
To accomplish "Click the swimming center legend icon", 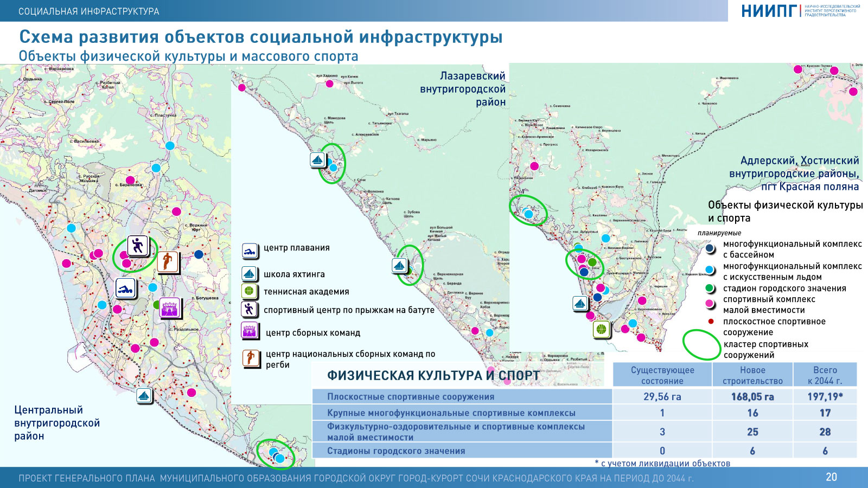I will 250,251.
